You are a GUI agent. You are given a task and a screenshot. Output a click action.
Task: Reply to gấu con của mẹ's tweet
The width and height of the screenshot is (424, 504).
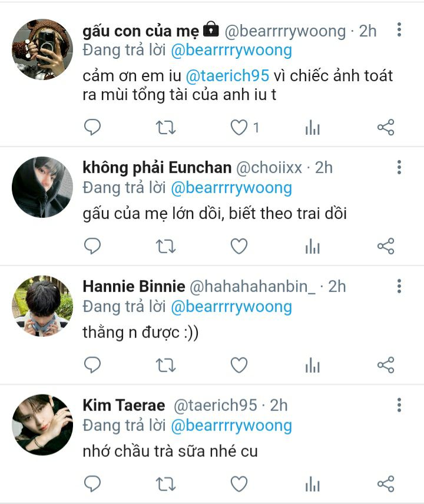click(x=92, y=127)
